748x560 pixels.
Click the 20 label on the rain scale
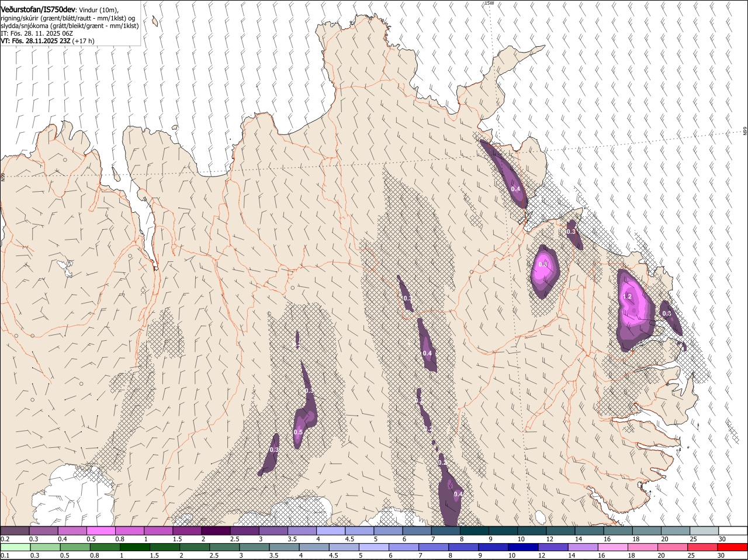pyautogui.click(x=661, y=555)
